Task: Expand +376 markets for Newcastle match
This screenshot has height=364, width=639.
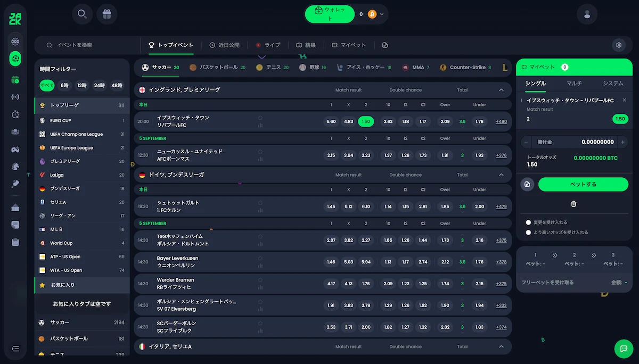Action: point(501,155)
